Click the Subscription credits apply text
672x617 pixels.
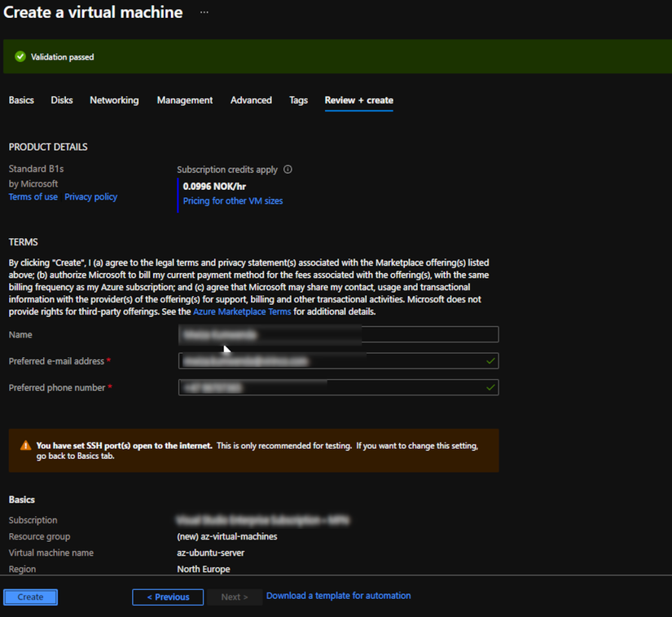tap(227, 170)
